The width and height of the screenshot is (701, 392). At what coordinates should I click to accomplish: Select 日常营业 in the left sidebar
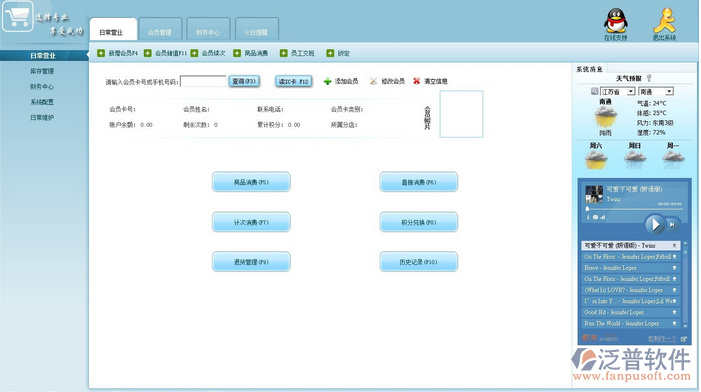pos(43,55)
